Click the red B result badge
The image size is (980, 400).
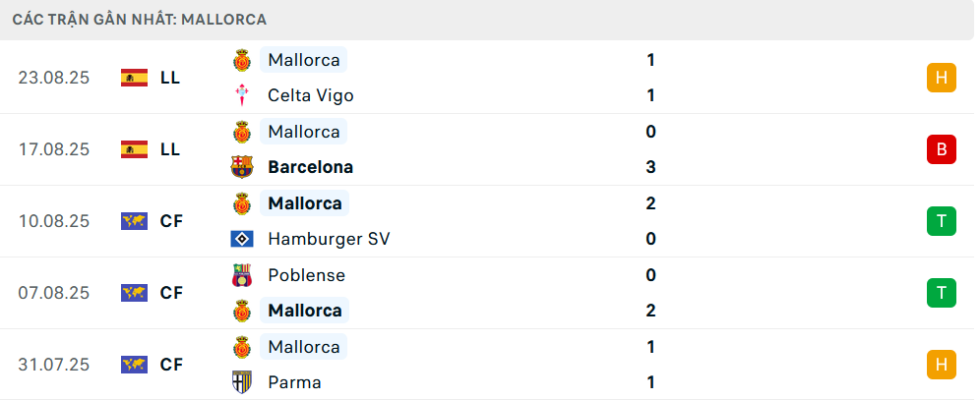[942, 149]
